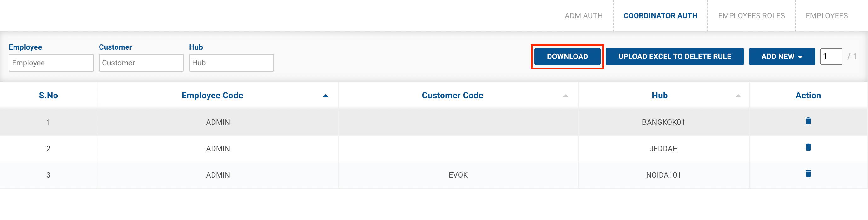Click the page number input box

pos(831,57)
